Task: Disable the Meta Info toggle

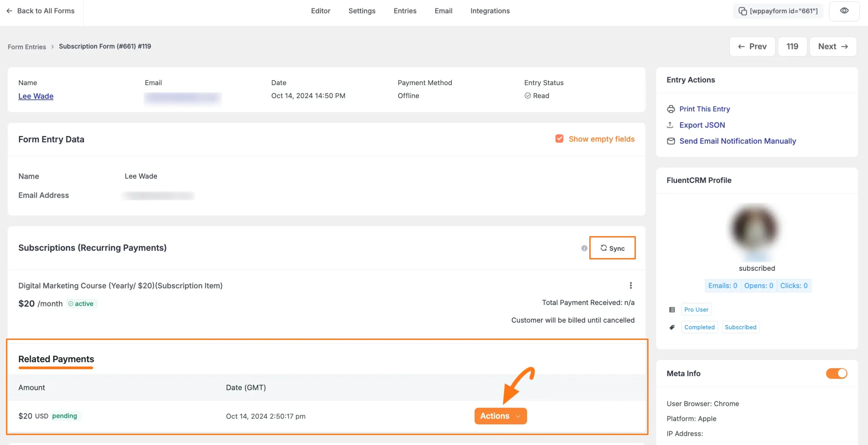Action: (x=836, y=373)
